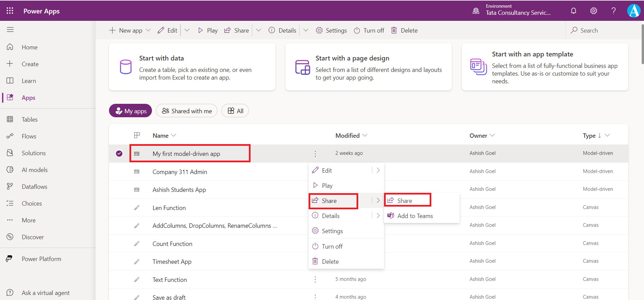Expand the Modified column sort dropdown
Screen dimensions: 644x300
pos(365,135)
